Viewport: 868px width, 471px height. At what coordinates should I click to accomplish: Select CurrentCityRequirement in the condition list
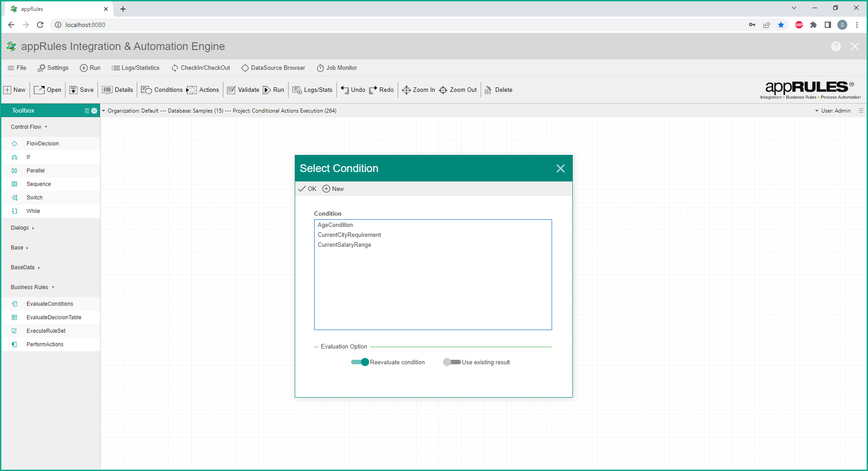(x=349, y=235)
